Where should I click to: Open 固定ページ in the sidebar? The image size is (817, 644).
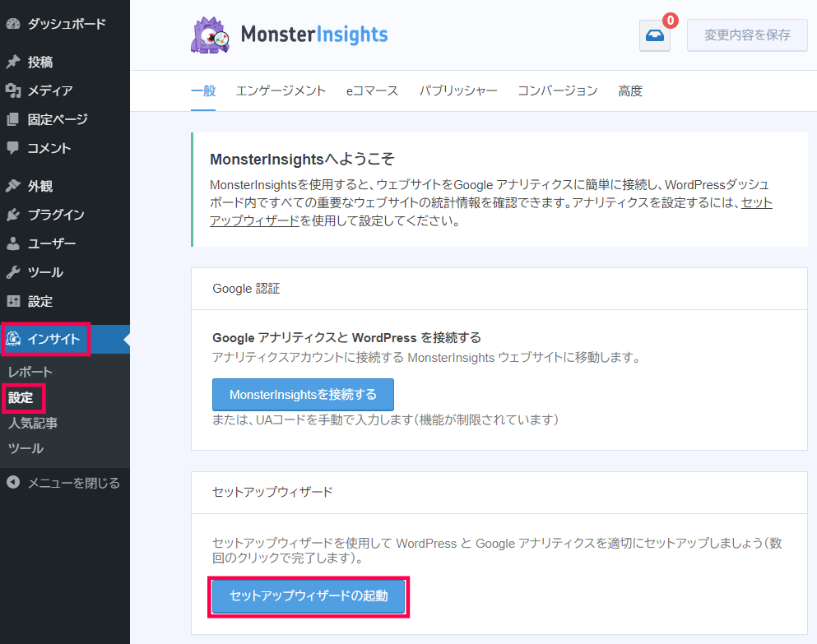click(58, 119)
